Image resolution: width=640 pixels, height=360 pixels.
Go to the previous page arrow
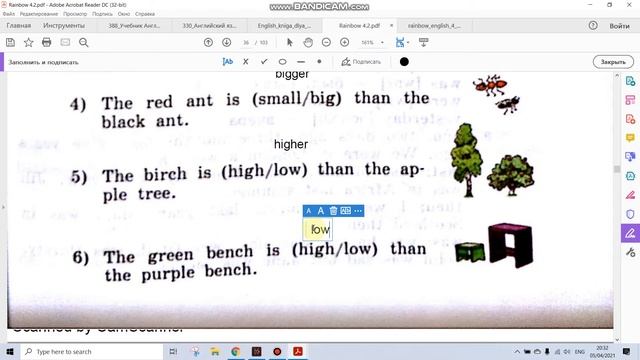(x=208, y=42)
